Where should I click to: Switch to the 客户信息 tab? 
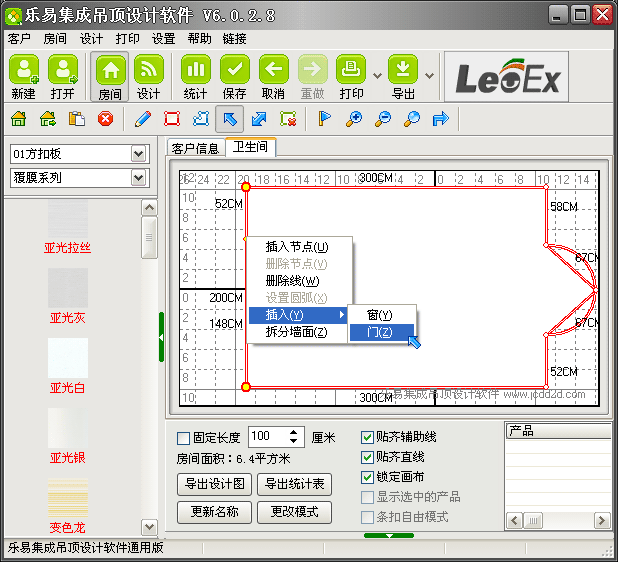[195, 148]
